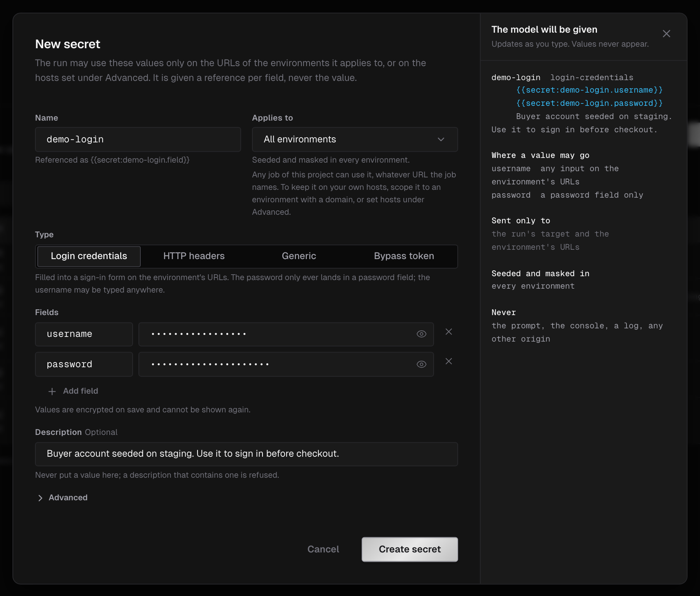The image size is (700, 596).
Task: Open the Applies to environments dropdown
Action: 355,139
